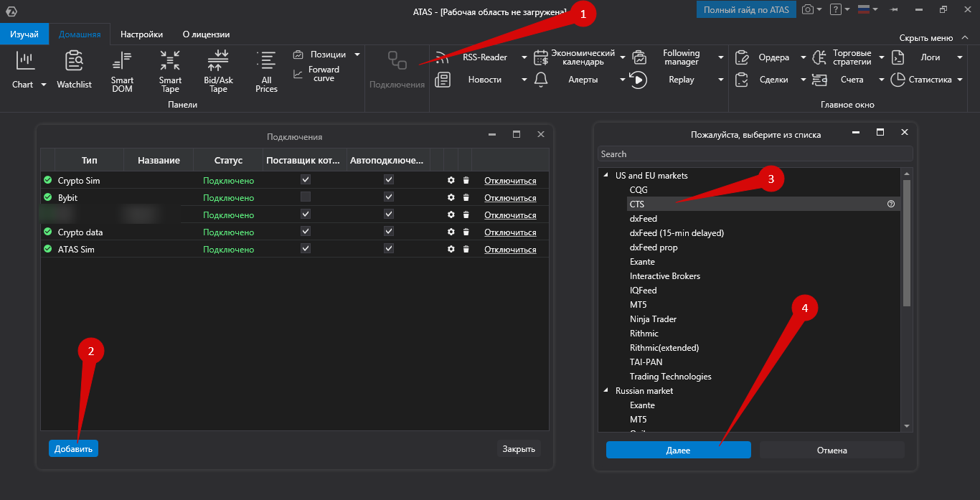Expand the Ордера dropdown arrow

click(803, 57)
